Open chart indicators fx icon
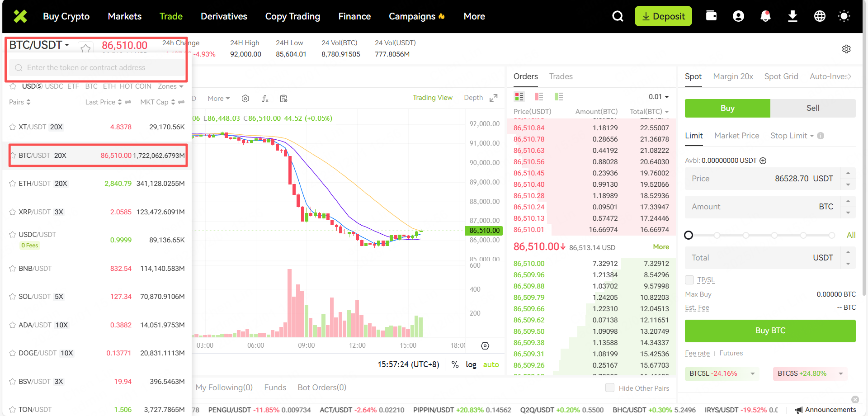The height and width of the screenshot is (416, 868). pos(265,99)
